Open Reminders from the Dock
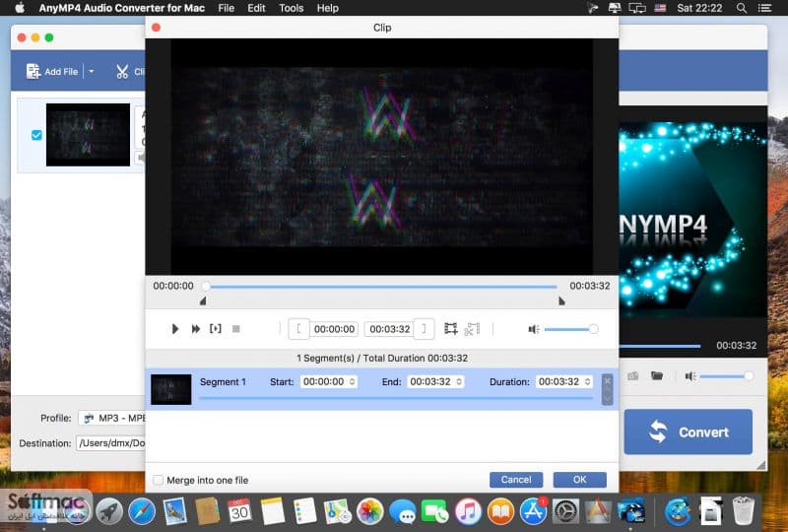Screen dimensions: 788x532 304,512
